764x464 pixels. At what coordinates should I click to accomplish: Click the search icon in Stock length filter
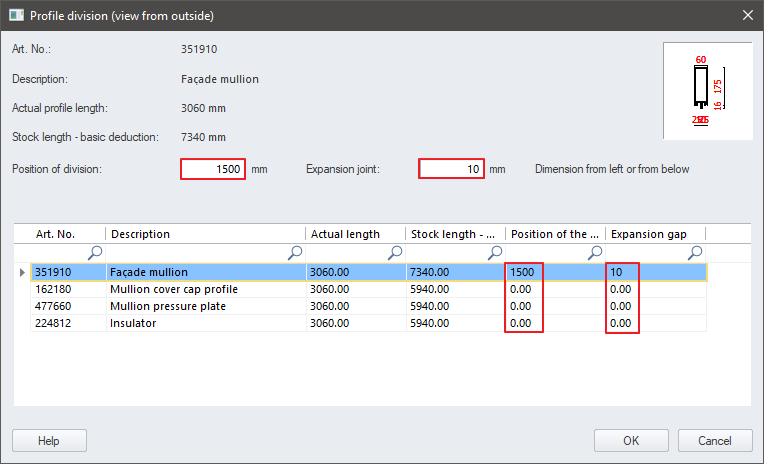[x=495, y=253]
